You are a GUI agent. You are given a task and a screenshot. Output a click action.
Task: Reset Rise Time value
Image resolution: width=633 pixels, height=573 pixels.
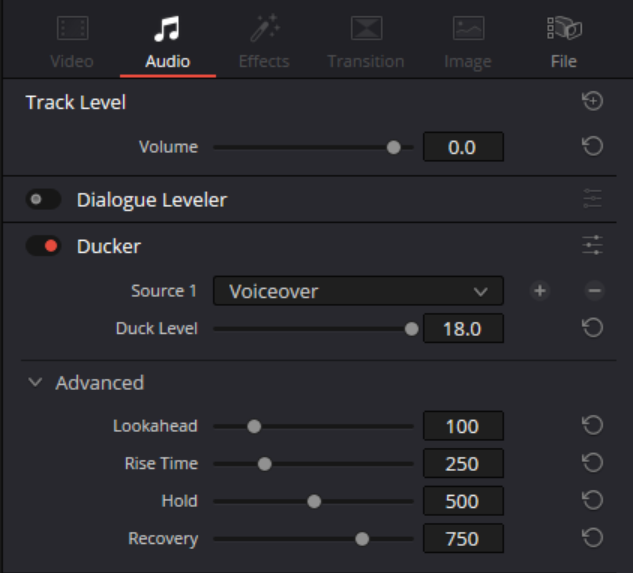pos(592,463)
